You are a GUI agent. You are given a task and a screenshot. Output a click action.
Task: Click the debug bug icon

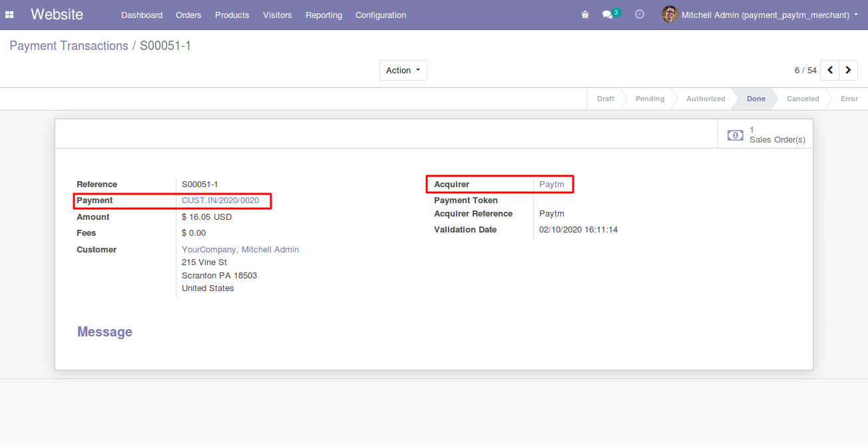[585, 15]
